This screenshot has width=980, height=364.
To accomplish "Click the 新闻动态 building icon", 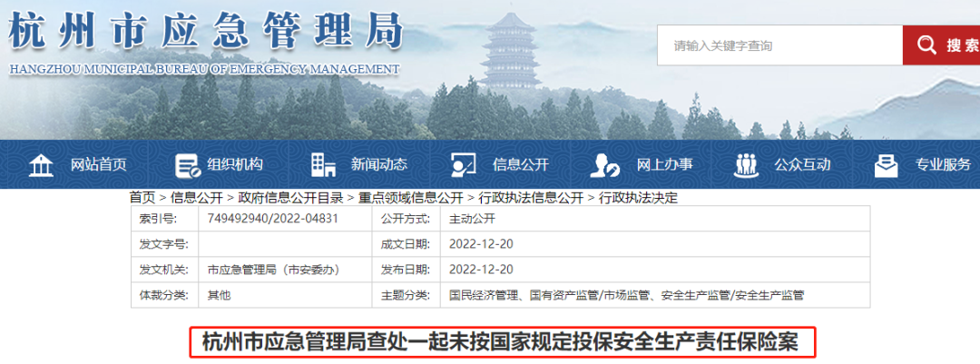I will [324, 165].
